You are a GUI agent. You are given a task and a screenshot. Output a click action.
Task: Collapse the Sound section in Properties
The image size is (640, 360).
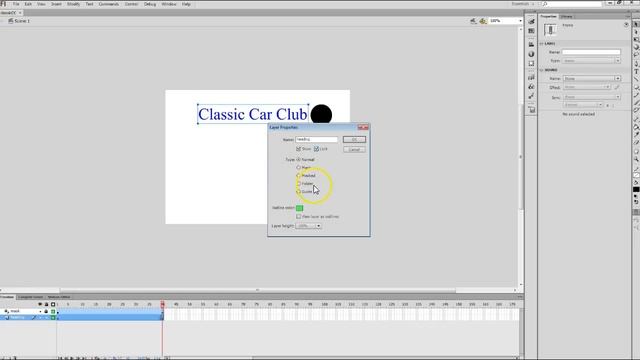[x=542, y=70]
